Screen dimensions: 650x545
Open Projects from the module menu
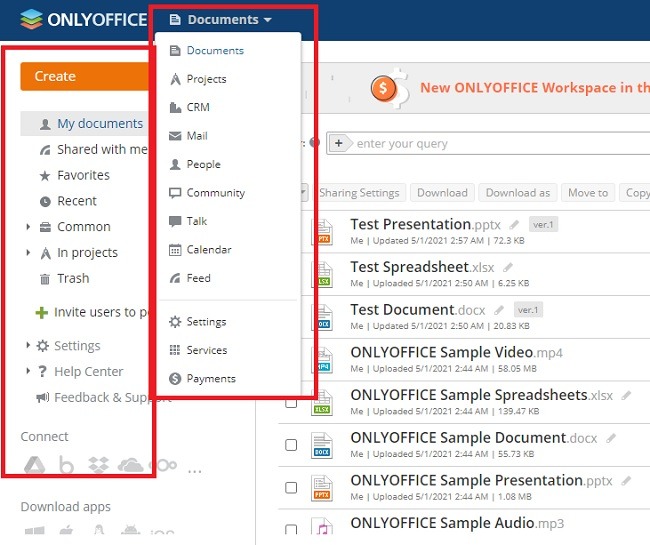pos(206,79)
